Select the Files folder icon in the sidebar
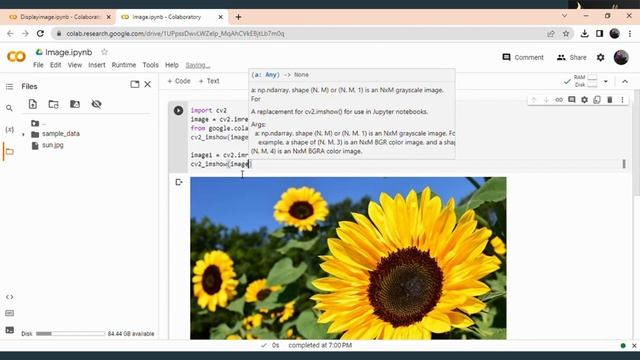The image size is (640, 360). click(9, 151)
